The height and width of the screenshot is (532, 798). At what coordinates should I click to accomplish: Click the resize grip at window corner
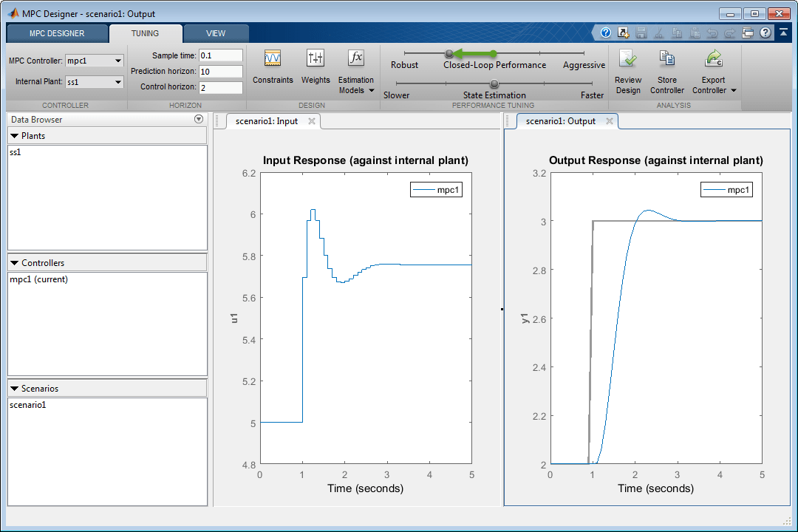786,520
